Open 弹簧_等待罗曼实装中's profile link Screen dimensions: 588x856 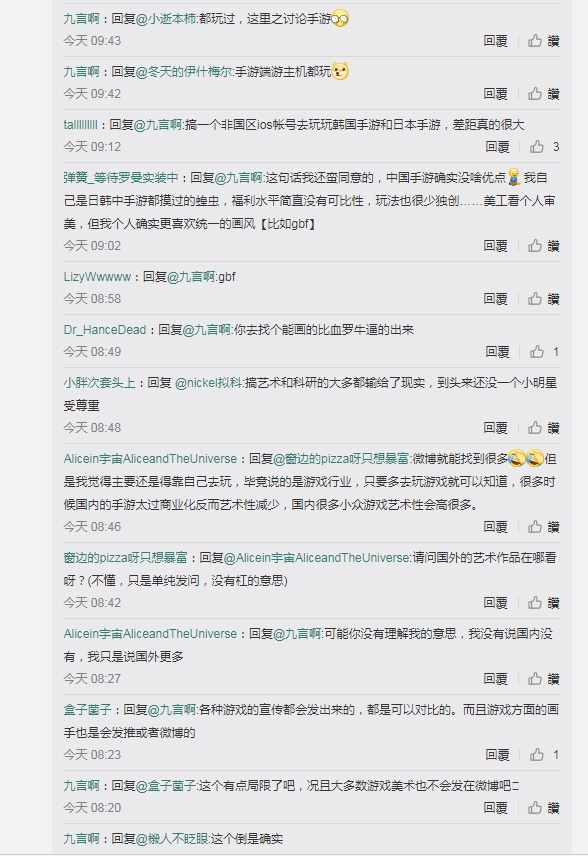pos(121,178)
